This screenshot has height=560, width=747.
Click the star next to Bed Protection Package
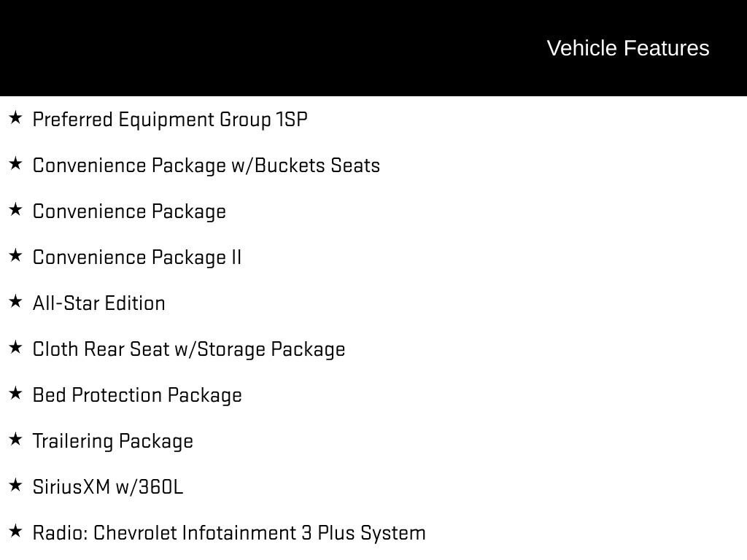tap(15, 393)
